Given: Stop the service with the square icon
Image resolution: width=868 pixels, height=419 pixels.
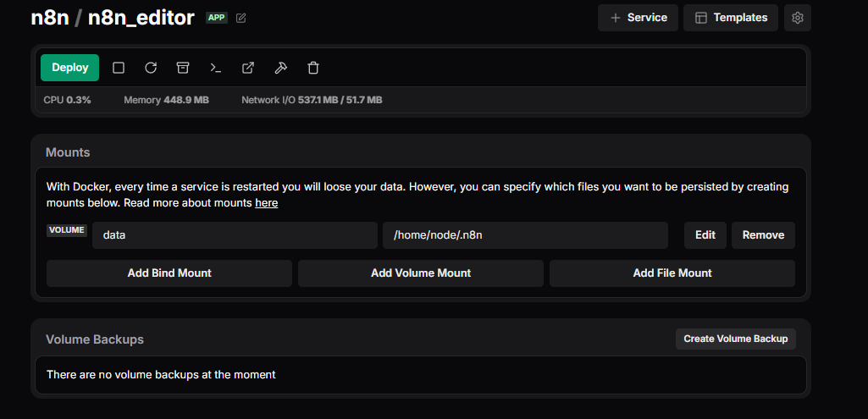Looking at the screenshot, I should click(118, 68).
